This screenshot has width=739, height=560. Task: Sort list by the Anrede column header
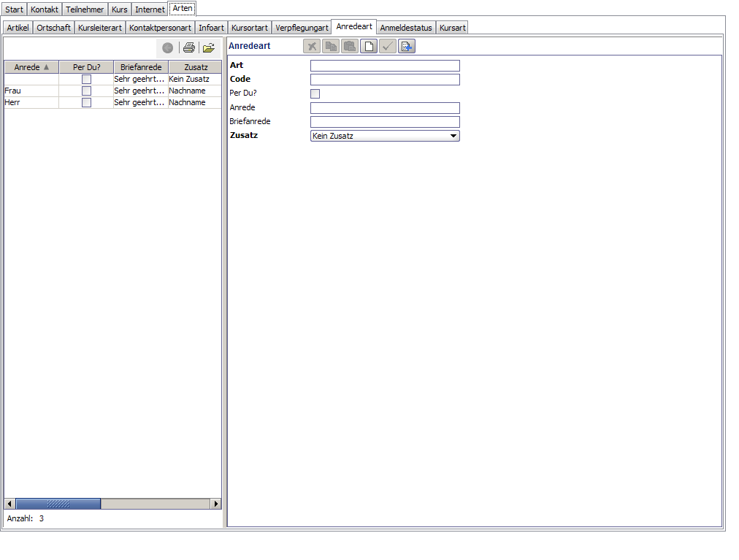(31, 67)
